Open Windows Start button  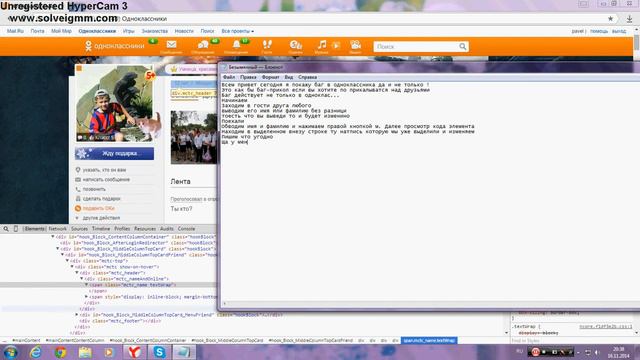tap(10, 352)
